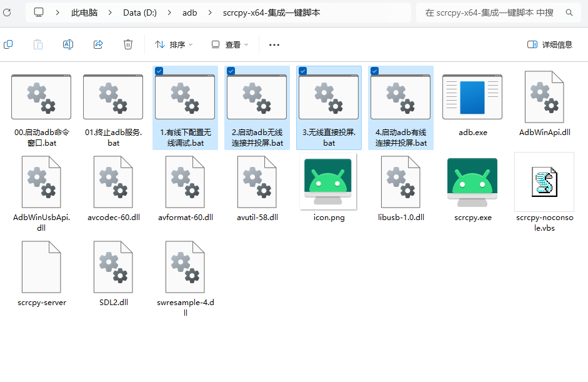Click the 4.启动adb有线连接并投屏.bat file name
Image resolution: width=588 pixels, height=382 pixels.
401,138
